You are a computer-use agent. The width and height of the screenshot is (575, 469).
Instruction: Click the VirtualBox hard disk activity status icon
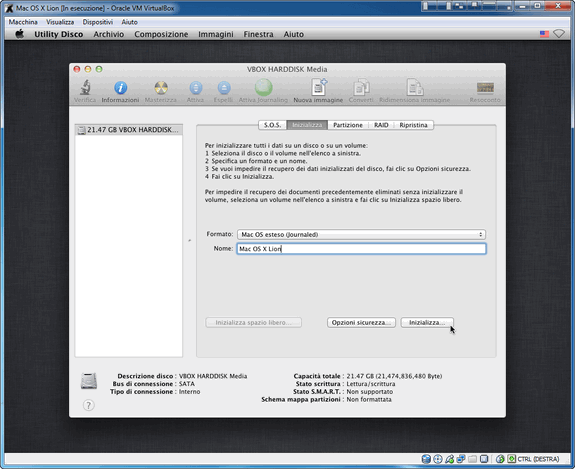click(x=426, y=459)
